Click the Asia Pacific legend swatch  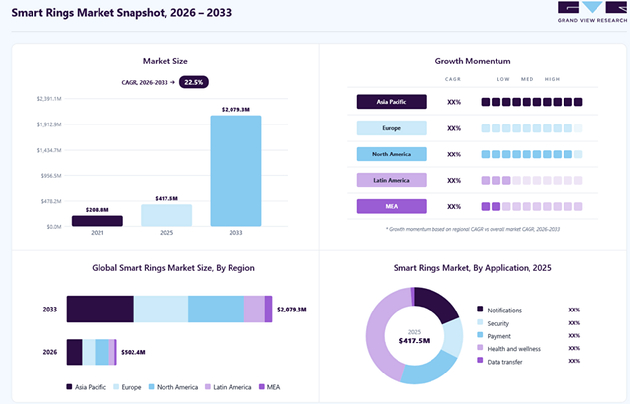(69, 386)
